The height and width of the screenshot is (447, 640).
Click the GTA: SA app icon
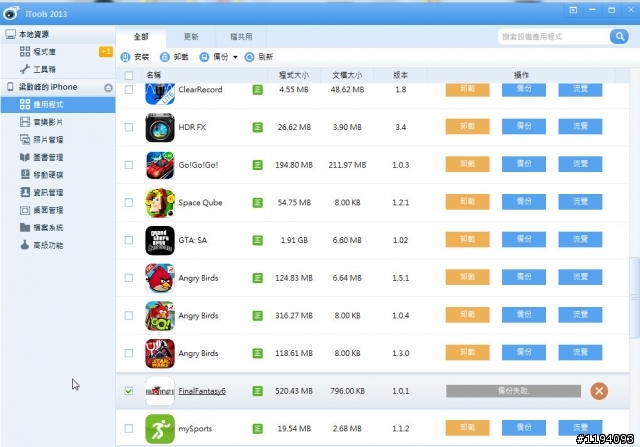coord(160,240)
